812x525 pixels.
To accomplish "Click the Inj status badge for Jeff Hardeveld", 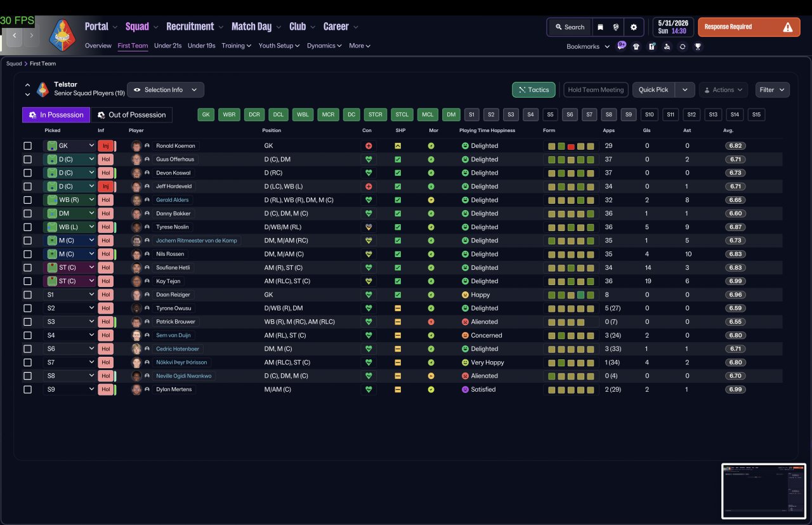I will (106, 187).
